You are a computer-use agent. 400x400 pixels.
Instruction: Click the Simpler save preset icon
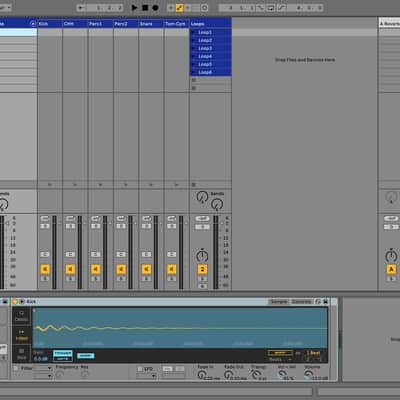325,302
